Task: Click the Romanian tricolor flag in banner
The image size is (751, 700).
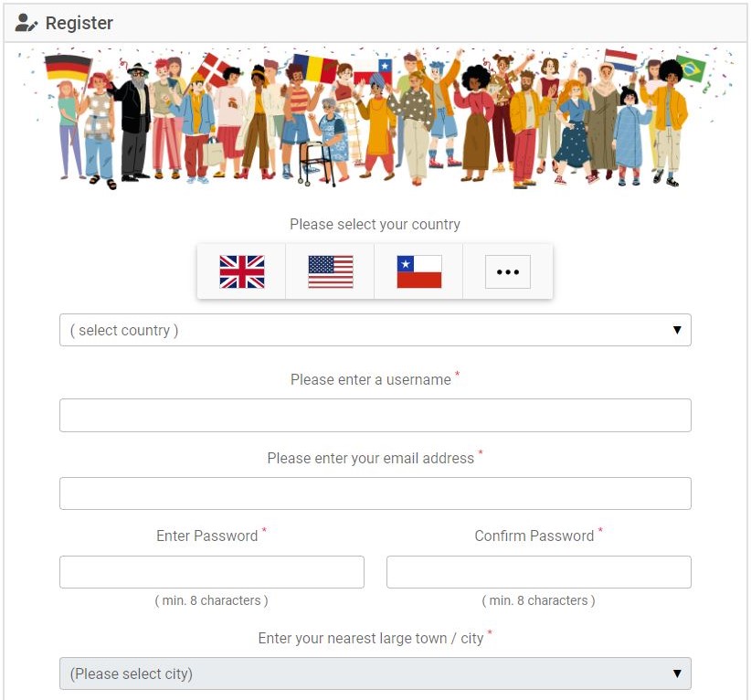Action: [315, 68]
